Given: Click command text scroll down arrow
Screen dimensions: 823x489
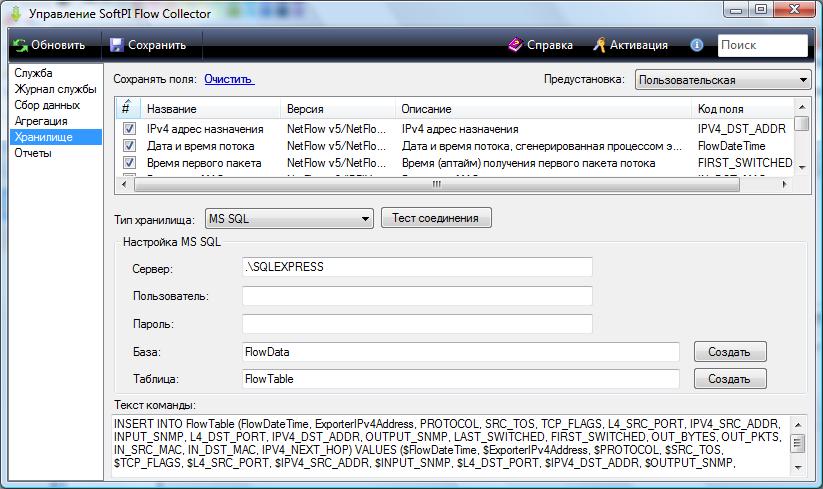Looking at the screenshot, I should click(x=798, y=467).
